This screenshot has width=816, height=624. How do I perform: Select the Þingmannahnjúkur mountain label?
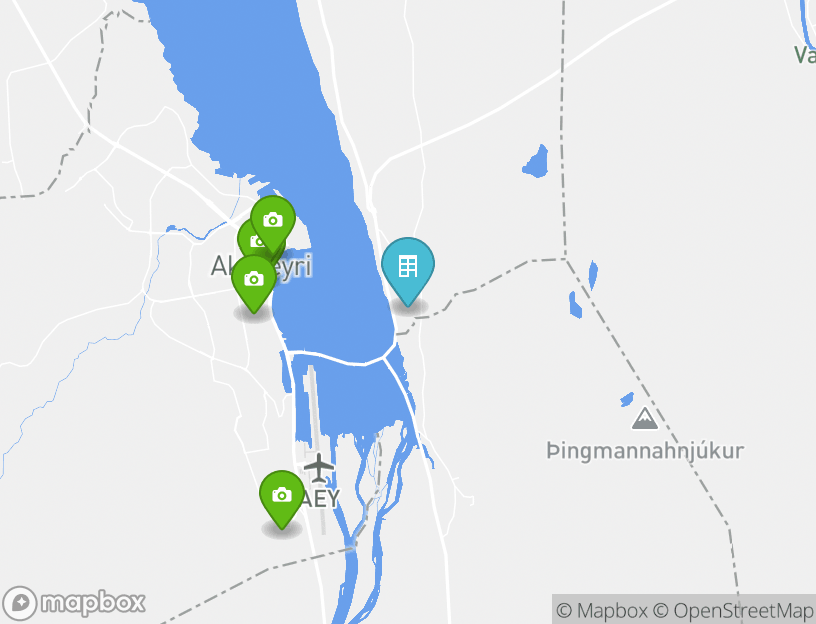[x=645, y=451]
